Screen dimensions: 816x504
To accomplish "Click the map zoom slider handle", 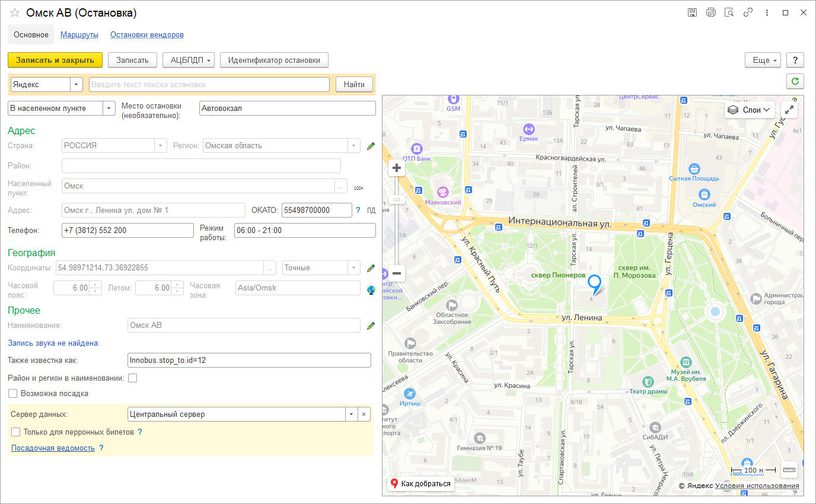I will (x=397, y=200).
